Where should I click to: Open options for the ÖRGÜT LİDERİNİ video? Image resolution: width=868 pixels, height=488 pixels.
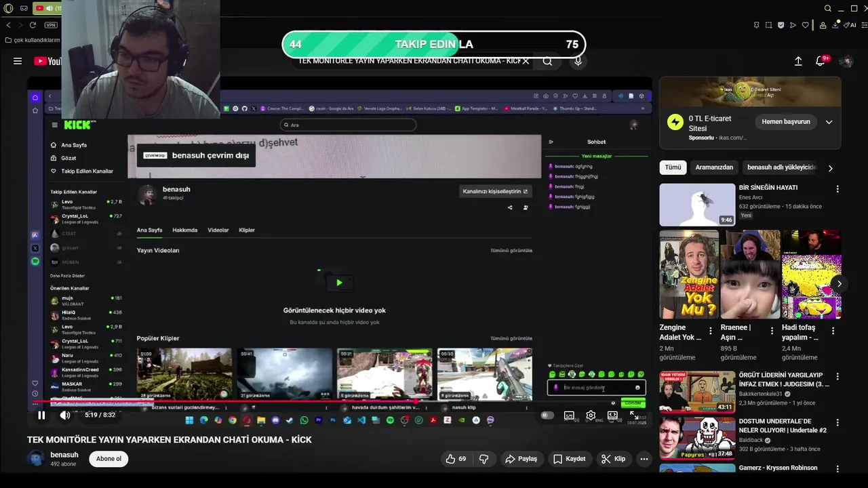[x=837, y=377]
